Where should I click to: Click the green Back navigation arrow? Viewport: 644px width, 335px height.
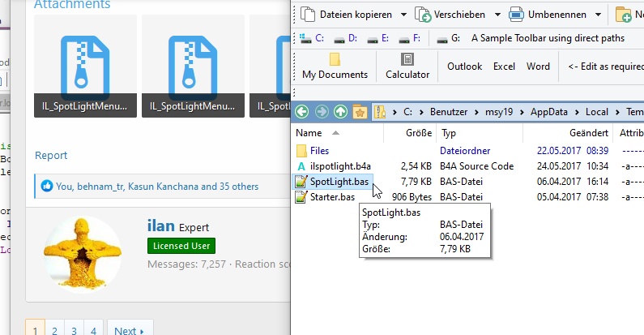[x=302, y=111]
